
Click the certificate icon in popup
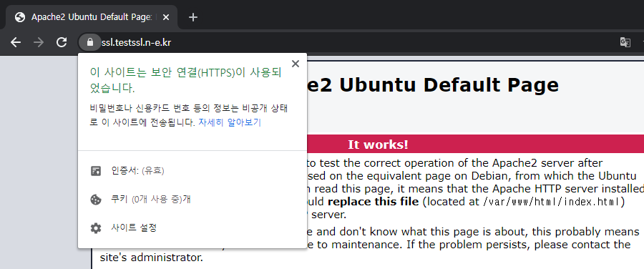96,171
